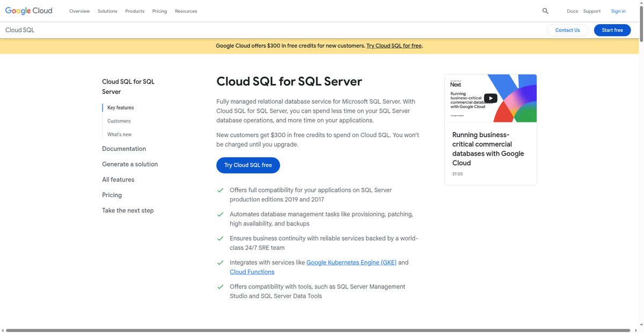This screenshot has height=333, width=644.
Task: Click checkmark beside Integrates with services bullet
Action: pyautogui.click(x=220, y=263)
